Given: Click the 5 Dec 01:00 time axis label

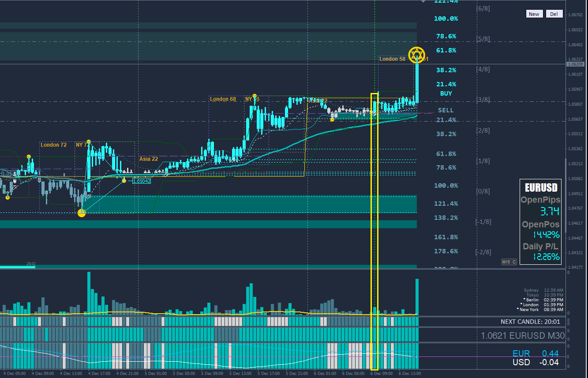Looking at the screenshot, I should point(156,374).
